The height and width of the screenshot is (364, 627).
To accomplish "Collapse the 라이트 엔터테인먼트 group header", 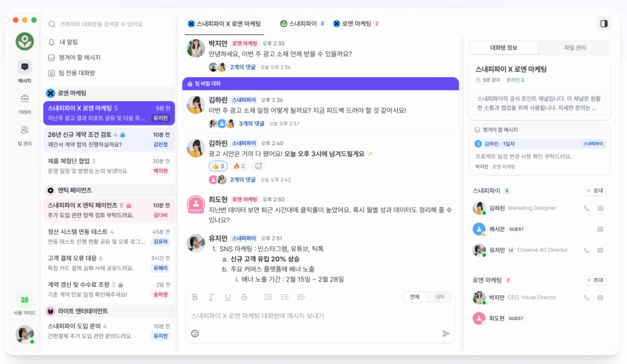I will [109, 311].
